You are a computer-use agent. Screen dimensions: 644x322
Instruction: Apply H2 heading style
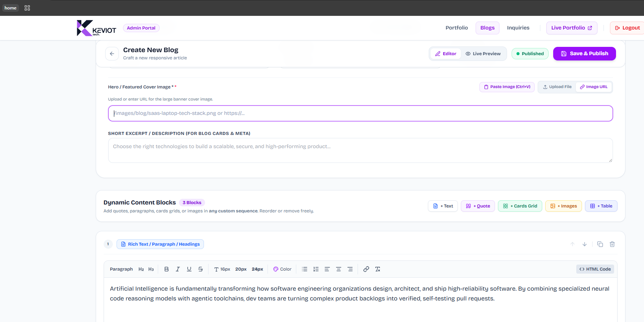(141, 269)
